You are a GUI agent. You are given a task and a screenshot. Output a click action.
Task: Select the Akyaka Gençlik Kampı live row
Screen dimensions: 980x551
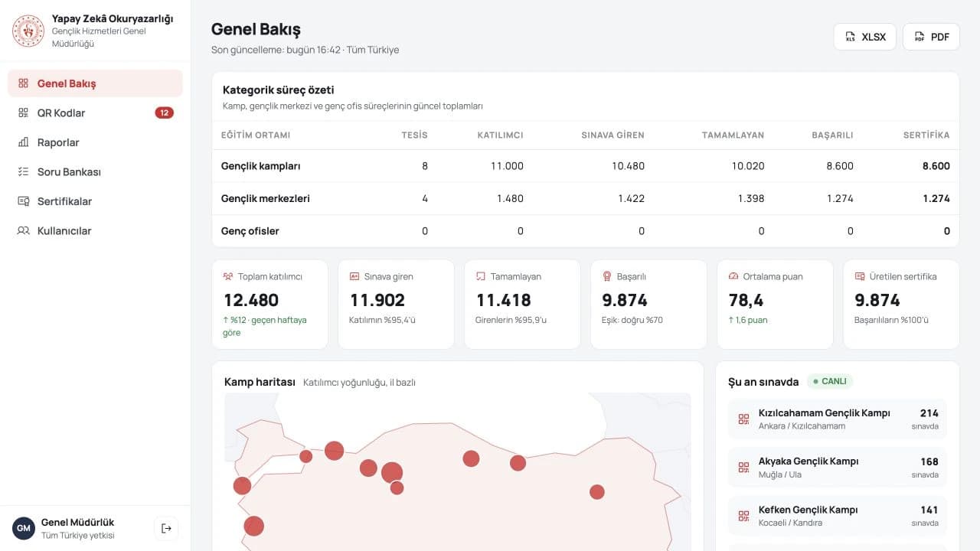pyautogui.click(x=837, y=468)
